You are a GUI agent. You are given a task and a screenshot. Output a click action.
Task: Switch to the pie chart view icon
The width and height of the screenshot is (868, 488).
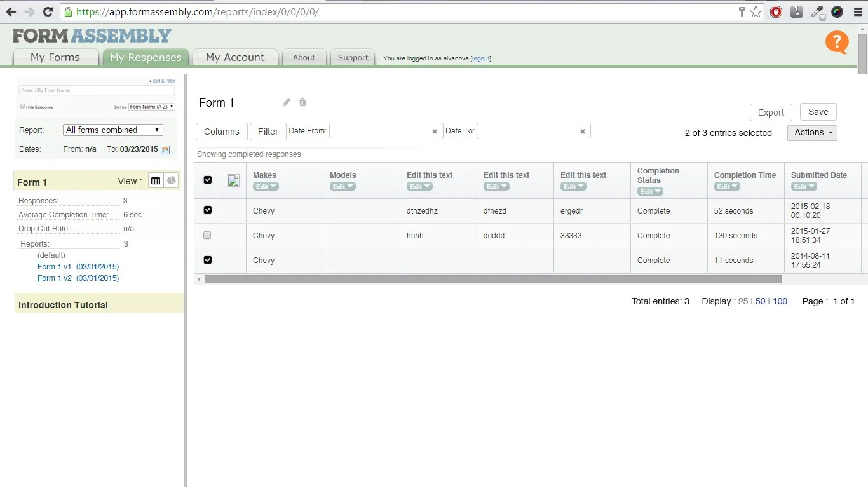point(170,180)
